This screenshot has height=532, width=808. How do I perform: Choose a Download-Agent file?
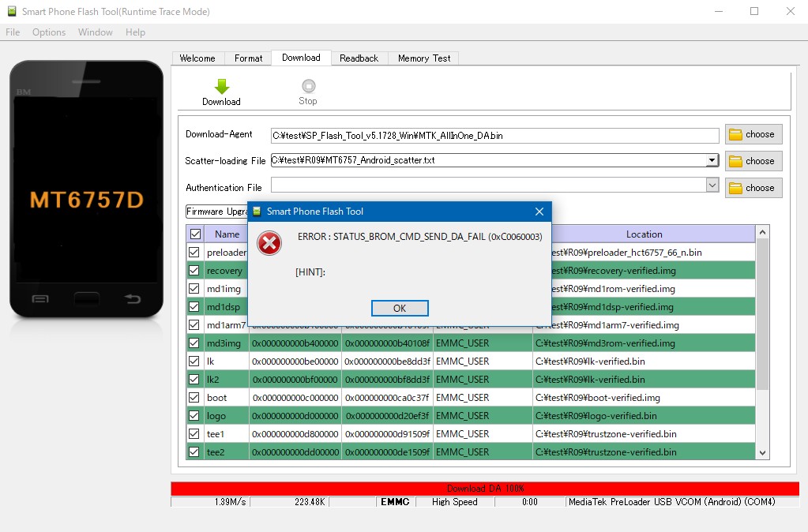pyautogui.click(x=754, y=134)
